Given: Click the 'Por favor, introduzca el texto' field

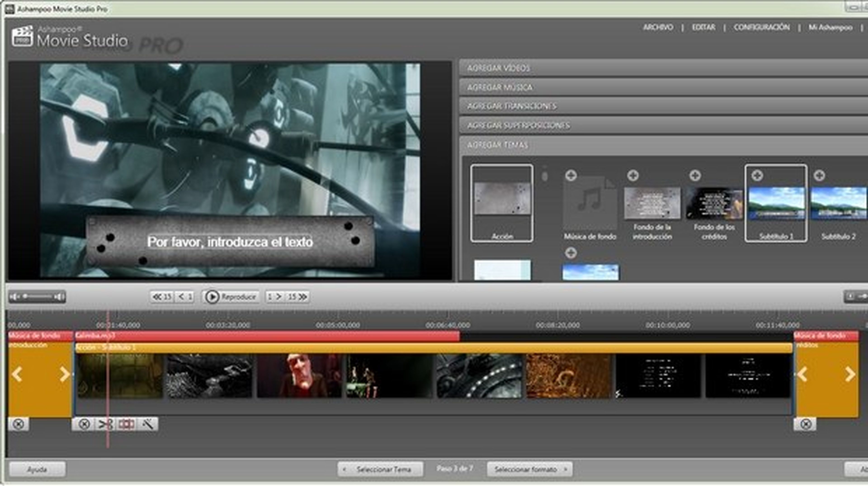Looking at the screenshot, I should point(230,242).
